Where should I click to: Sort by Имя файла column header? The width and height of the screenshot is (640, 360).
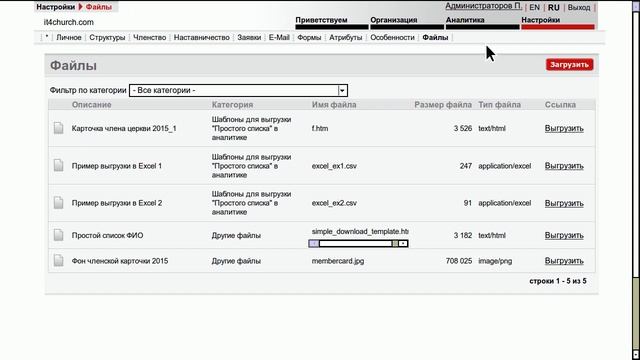pos(334,105)
